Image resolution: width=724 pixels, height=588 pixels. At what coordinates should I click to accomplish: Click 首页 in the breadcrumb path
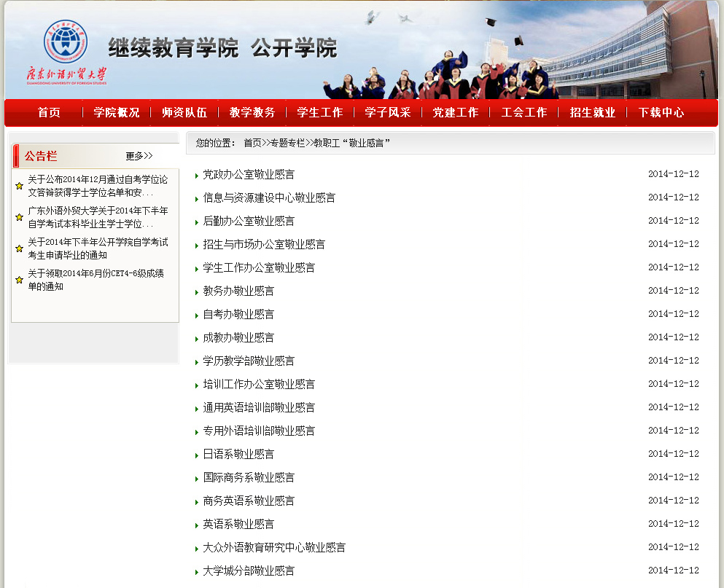coord(252,144)
